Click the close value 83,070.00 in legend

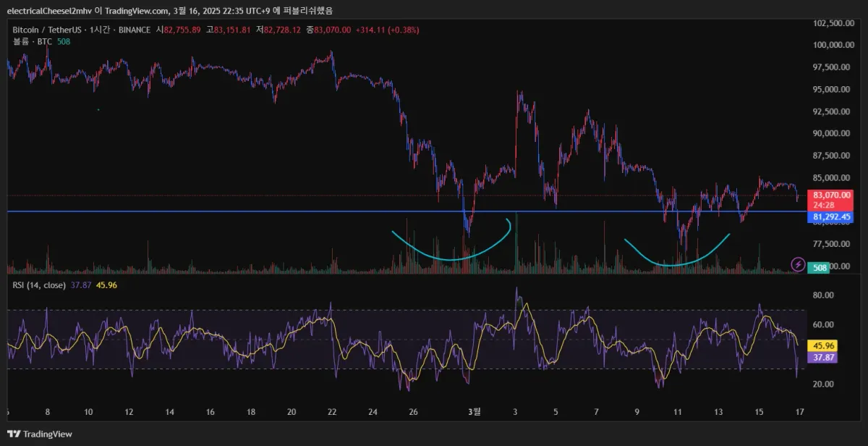pos(332,30)
